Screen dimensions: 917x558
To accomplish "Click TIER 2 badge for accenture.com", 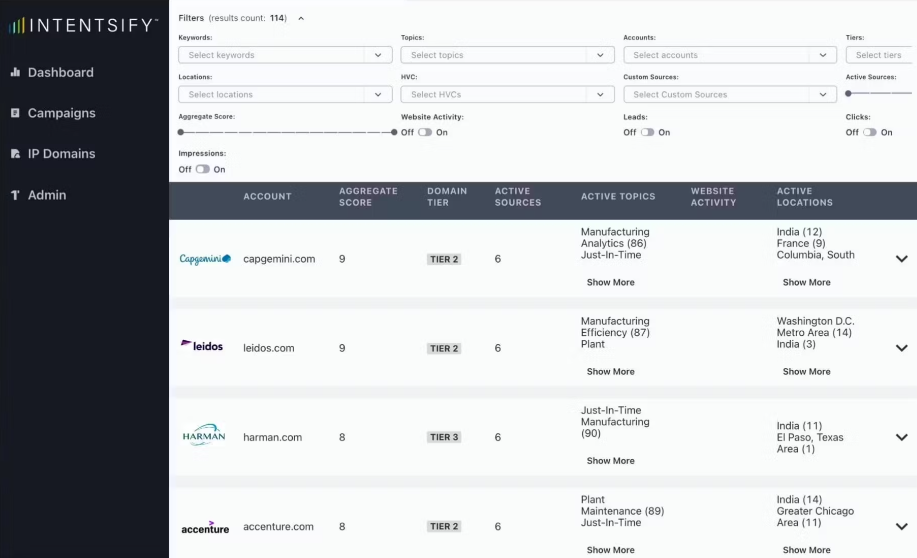I will pos(444,526).
